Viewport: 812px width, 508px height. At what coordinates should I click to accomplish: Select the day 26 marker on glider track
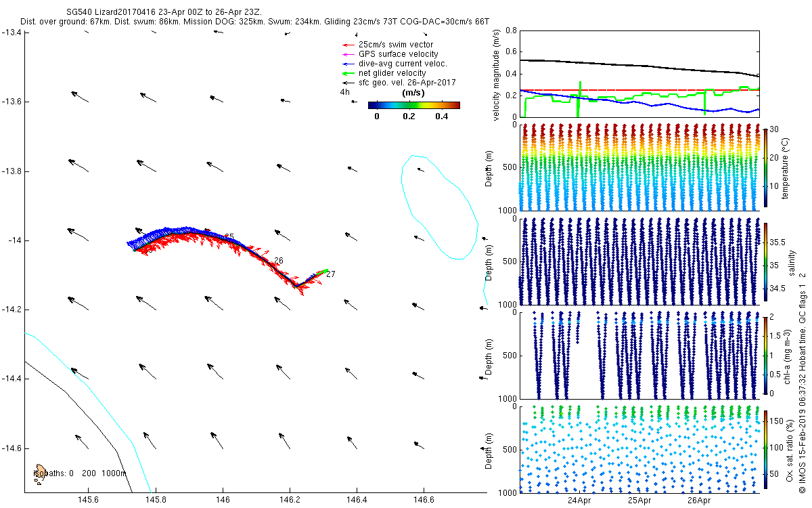coord(278,261)
